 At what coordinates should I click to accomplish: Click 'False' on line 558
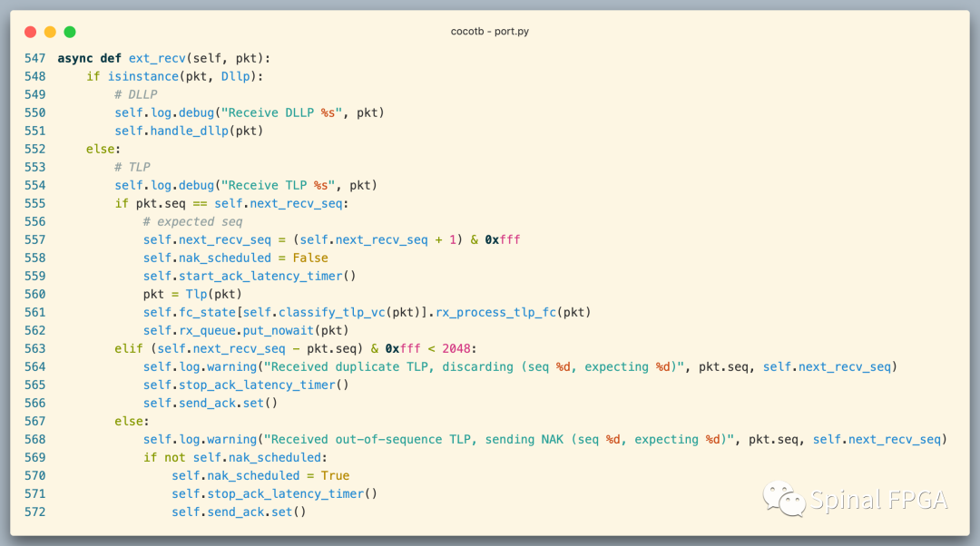click(x=310, y=258)
